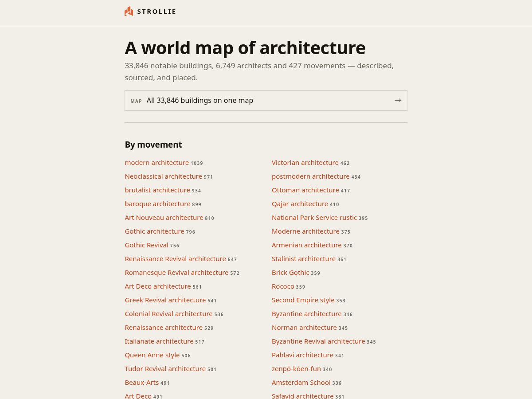Open Byzantine Revival architecture
The image size is (532, 399).
click(x=318, y=341)
